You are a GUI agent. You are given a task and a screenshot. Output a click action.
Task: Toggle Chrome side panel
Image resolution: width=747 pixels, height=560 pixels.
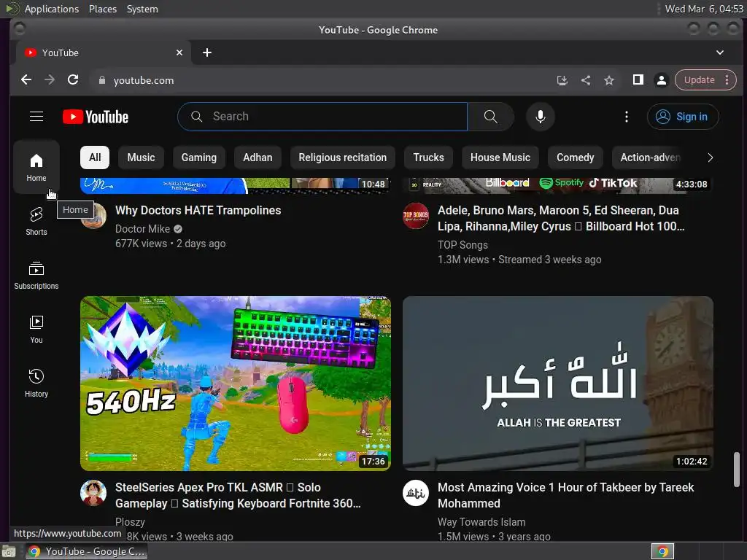(638, 80)
